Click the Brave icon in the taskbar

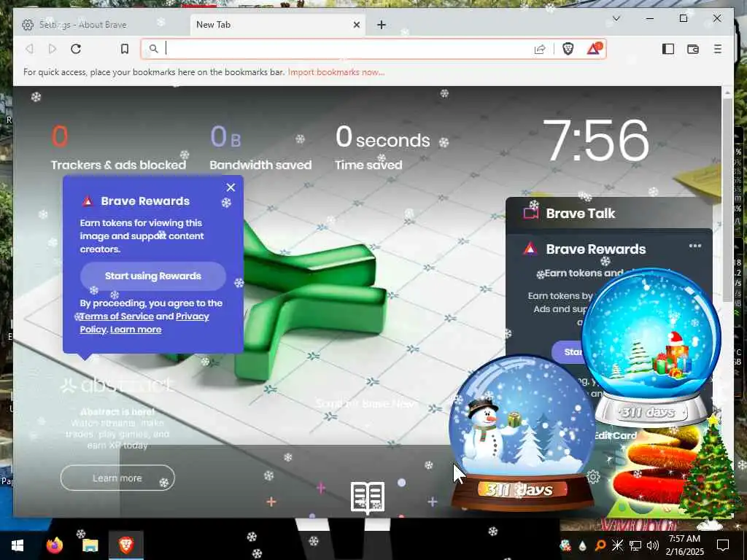pyautogui.click(x=126, y=545)
